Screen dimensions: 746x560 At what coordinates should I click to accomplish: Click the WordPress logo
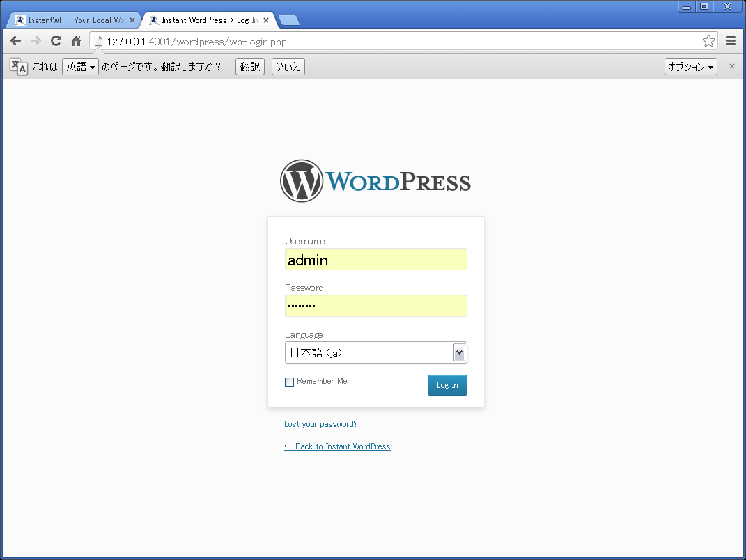(375, 181)
